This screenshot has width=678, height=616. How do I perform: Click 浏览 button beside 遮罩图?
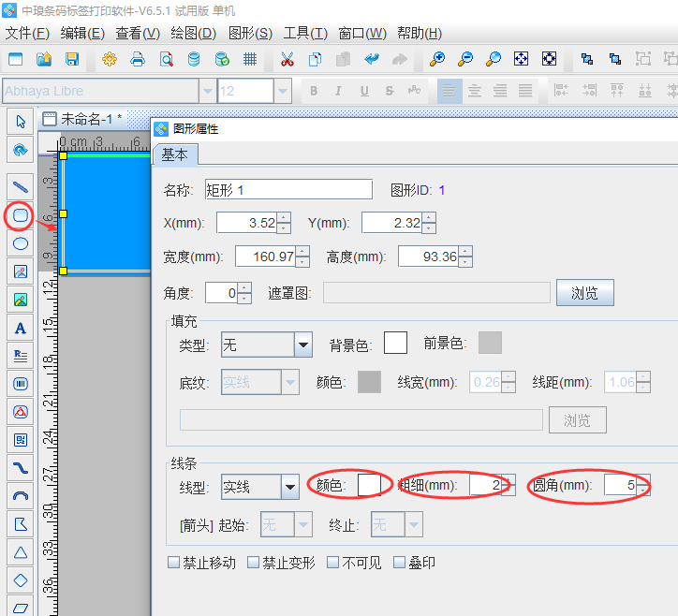584,293
